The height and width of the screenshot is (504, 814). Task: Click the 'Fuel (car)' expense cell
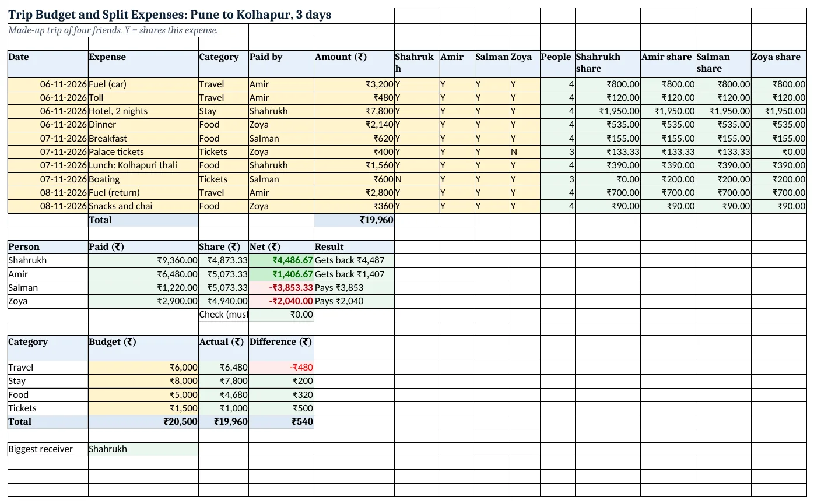pyautogui.click(x=143, y=84)
